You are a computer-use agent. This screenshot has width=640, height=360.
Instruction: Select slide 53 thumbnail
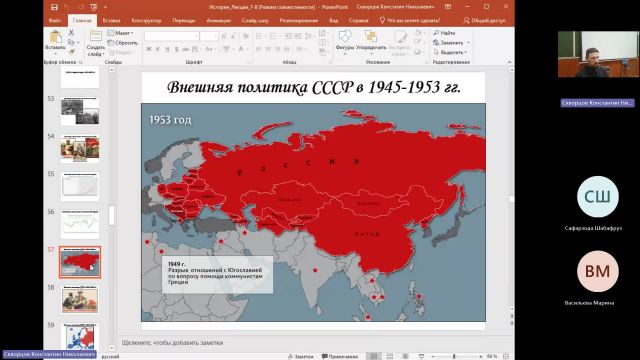tap(80, 111)
